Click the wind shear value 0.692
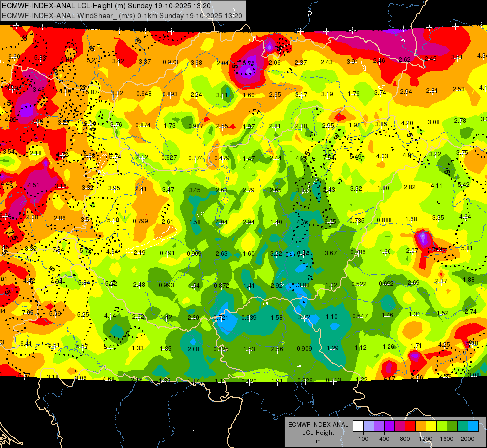 click(387, 284)
